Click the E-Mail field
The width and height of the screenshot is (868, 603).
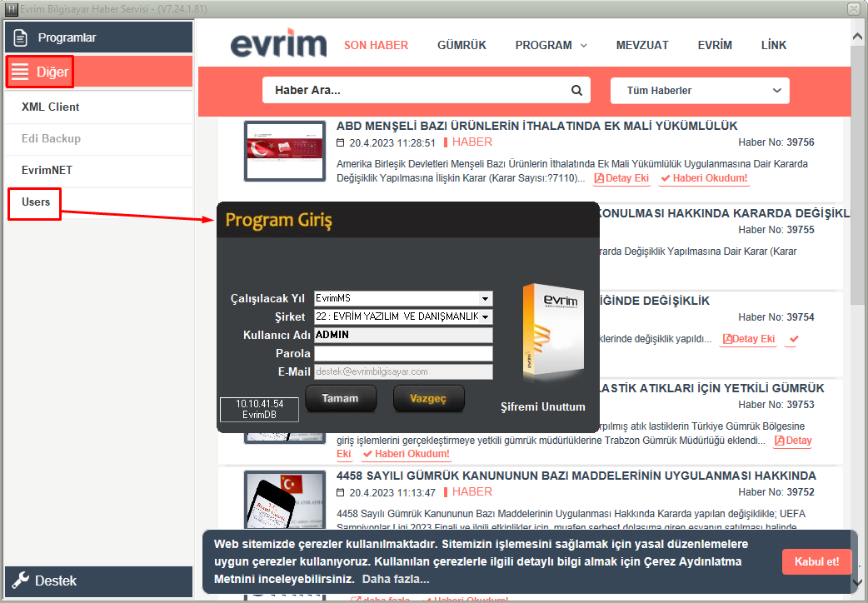click(403, 371)
